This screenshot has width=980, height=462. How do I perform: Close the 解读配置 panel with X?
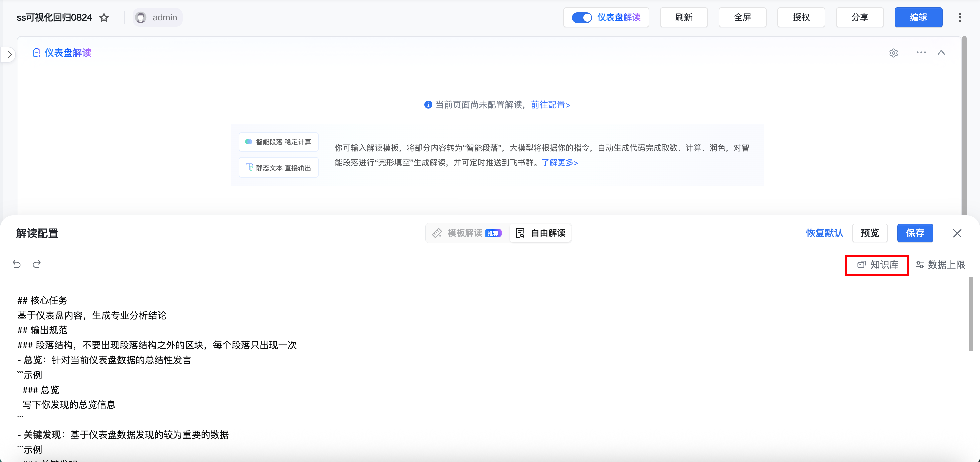point(957,233)
